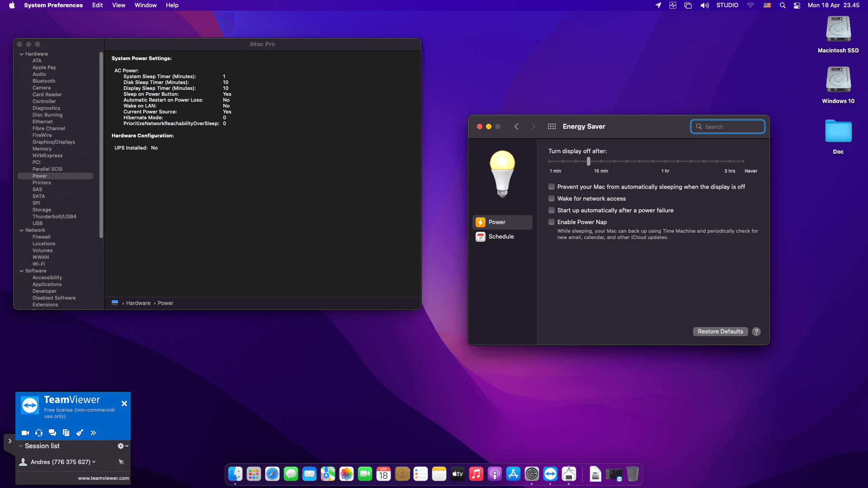Open the Help menu
868x488 pixels.
(x=172, y=5)
